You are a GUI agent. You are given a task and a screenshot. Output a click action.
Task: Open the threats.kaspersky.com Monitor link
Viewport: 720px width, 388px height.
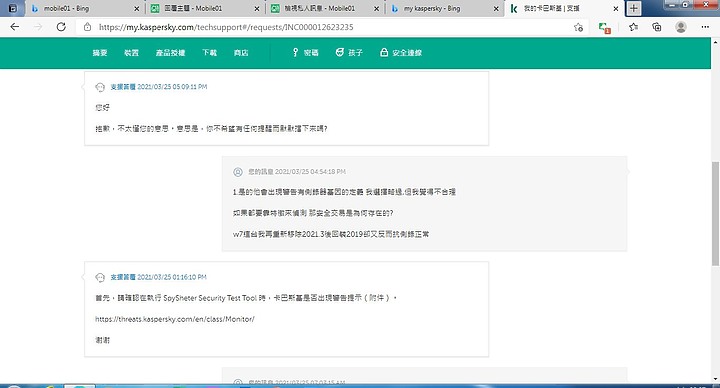tap(175, 319)
